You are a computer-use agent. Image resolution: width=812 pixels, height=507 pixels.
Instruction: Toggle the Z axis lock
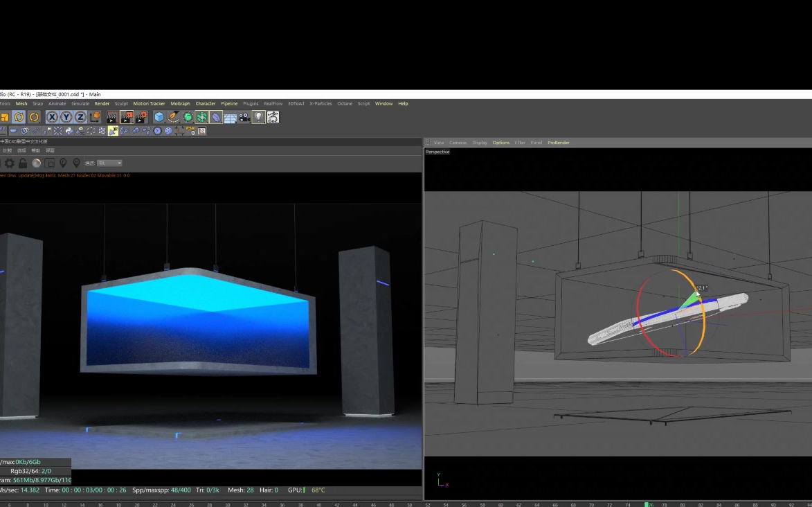[x=80, y=117]
